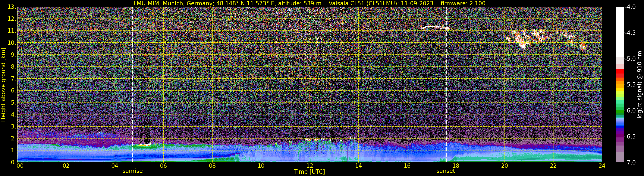Click the '18' tick on the time axis
The image size is (644, 176).
(456, 166)
